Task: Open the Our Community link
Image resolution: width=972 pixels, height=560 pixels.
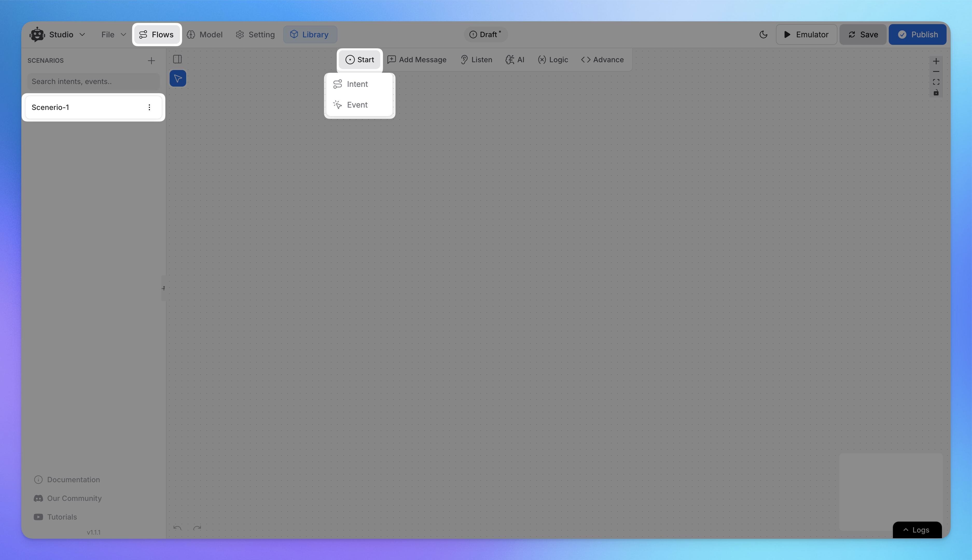Action: (x=68, y=498)
